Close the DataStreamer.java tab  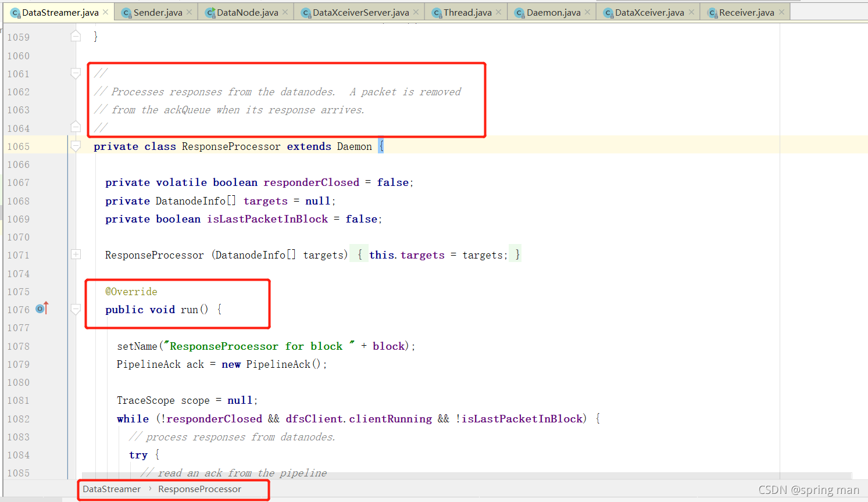[x=105, y=12]
